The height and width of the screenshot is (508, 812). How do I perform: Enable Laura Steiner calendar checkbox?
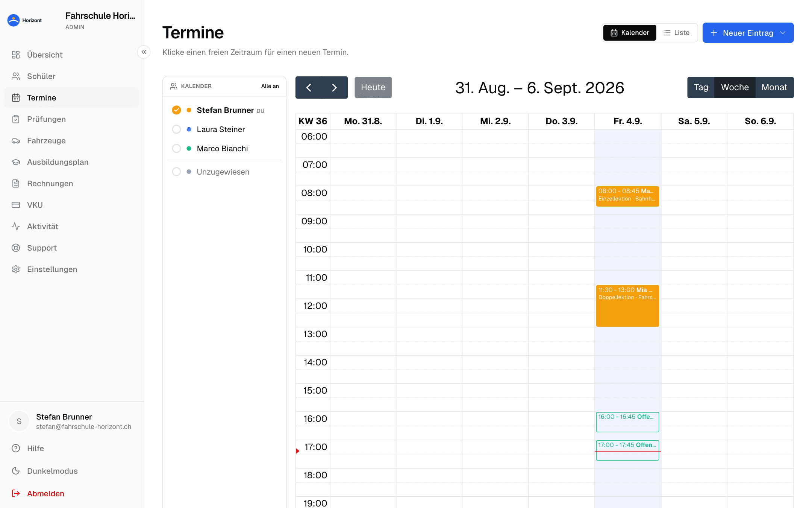click(176, 129)
